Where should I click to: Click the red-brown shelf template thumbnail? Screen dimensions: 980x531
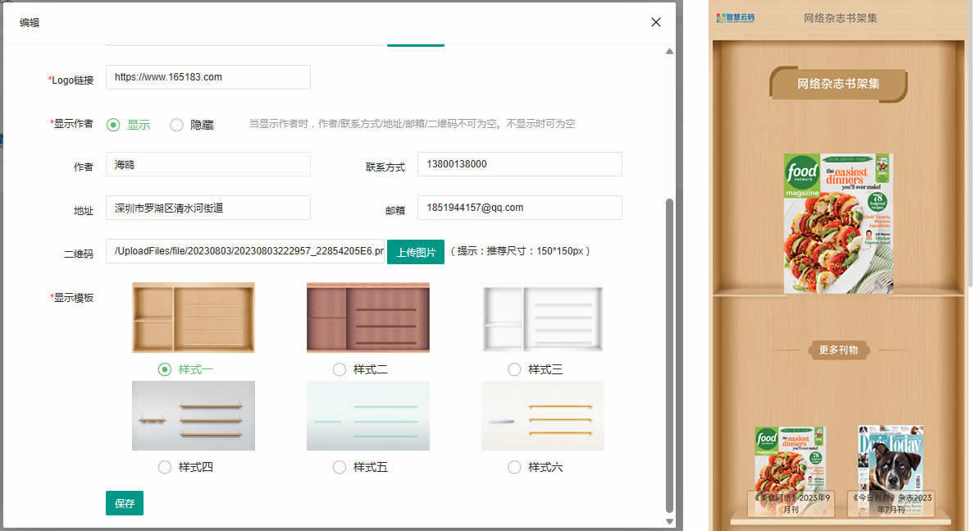pyautogui.click(x=367, y=318)
